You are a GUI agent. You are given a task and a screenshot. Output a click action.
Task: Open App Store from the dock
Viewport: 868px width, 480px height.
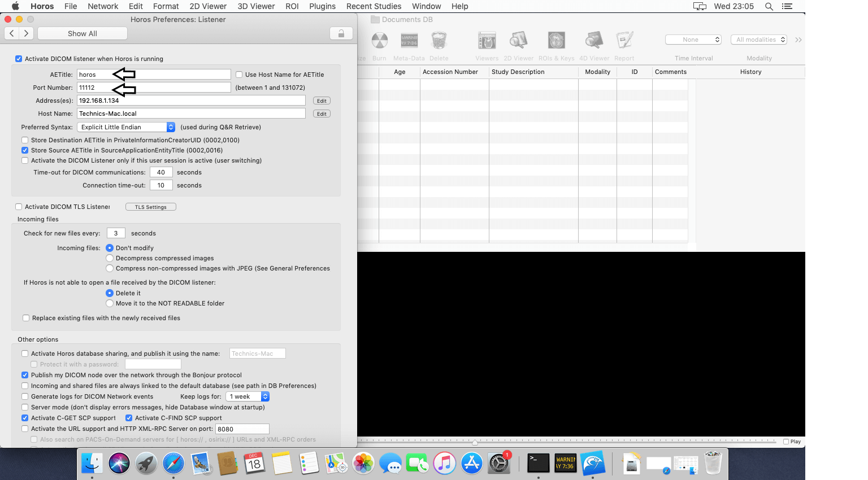click(472, 464)
